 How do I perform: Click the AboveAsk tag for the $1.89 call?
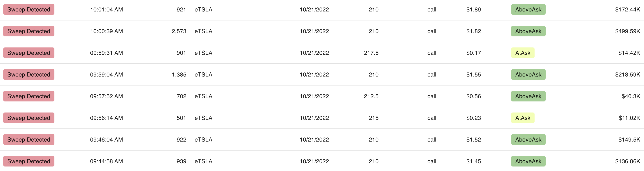(x=528, y=9)
